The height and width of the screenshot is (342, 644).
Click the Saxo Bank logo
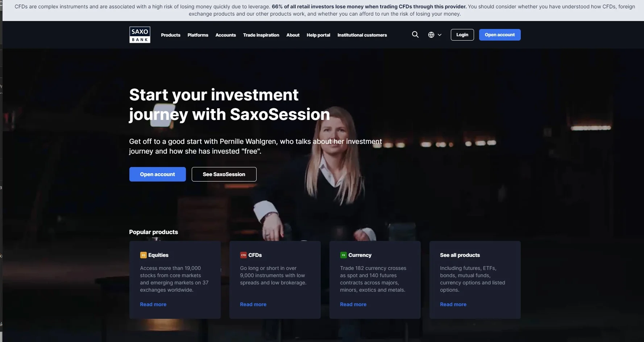140,35
